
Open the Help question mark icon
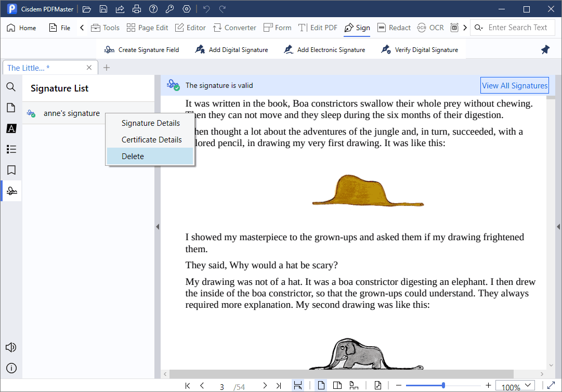[x=153, y=9]
